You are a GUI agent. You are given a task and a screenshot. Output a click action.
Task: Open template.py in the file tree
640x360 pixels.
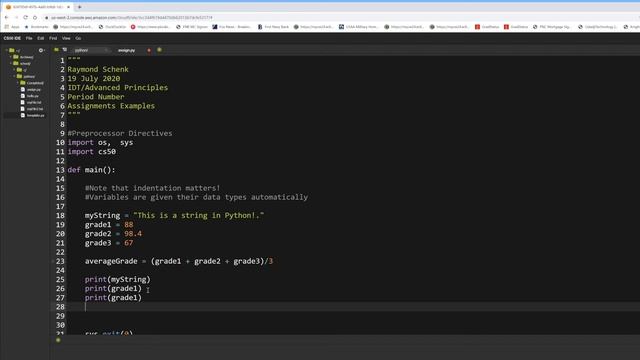click(x=32, y=116)
